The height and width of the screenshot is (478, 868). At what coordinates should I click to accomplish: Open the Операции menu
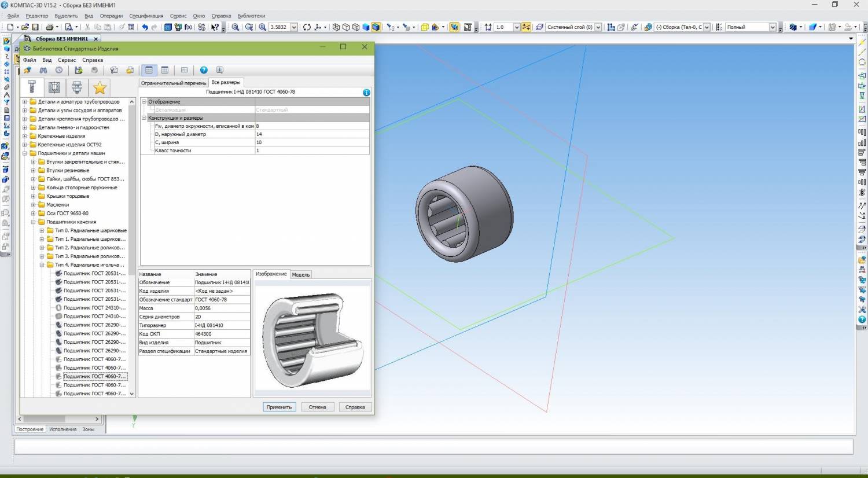click(111, 16)
